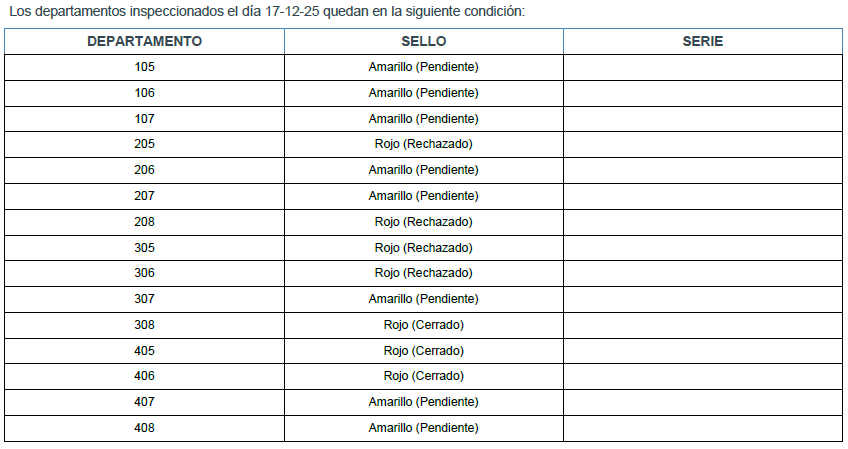Select the 307 Amarillo (Pendiente) status
848x449 pixels.
point(423,299)
